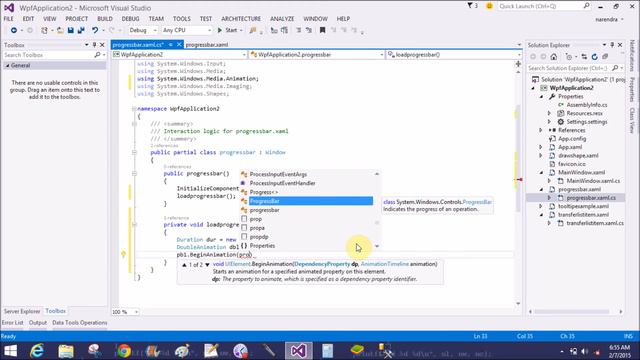Click the Search Solution Explorer field
The image size is (640, 360).
coord(576,68)
